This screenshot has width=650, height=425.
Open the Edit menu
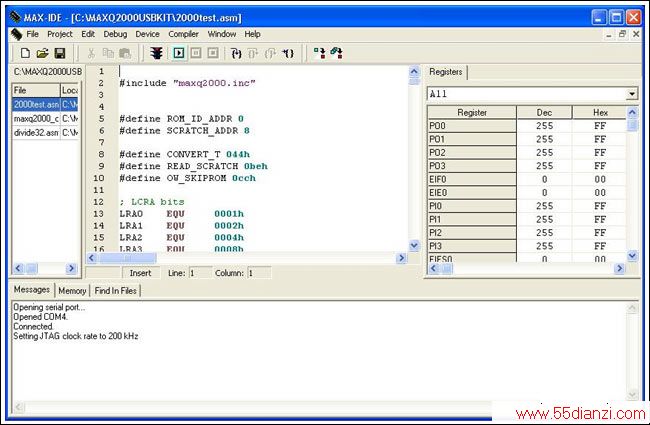click(x=88, y=34)
